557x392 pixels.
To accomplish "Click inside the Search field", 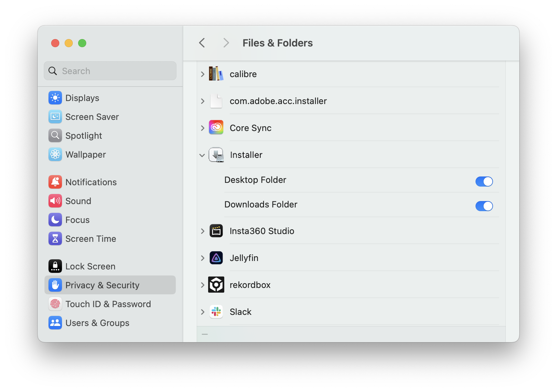I will click(110, 71).
